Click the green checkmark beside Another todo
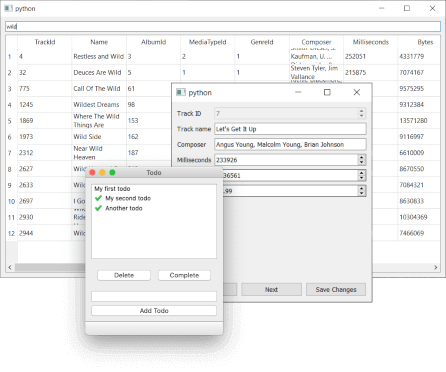The image size is (446, 372). pos(98,208)
